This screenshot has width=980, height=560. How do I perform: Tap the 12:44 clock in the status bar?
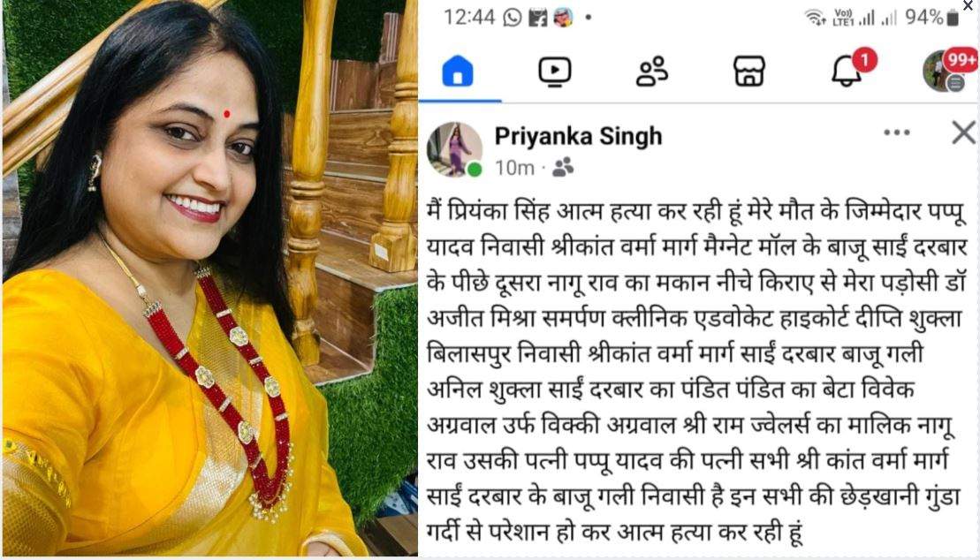click(468, 18)
